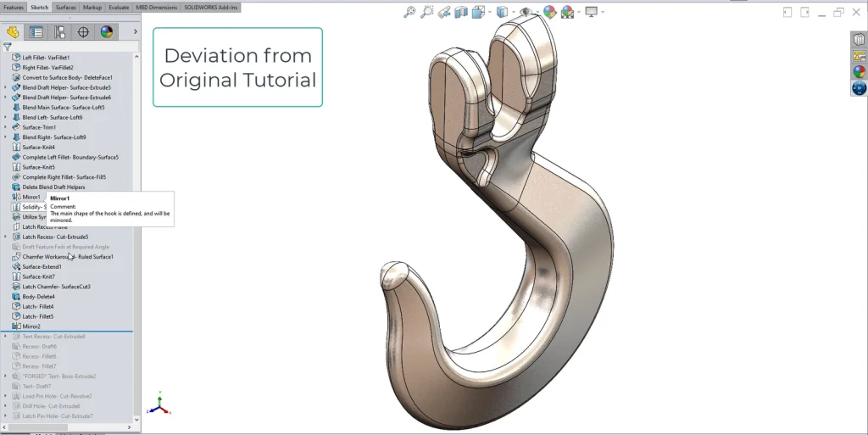
Task: Switch to the Surfaces tab
Action: point(65,7)
